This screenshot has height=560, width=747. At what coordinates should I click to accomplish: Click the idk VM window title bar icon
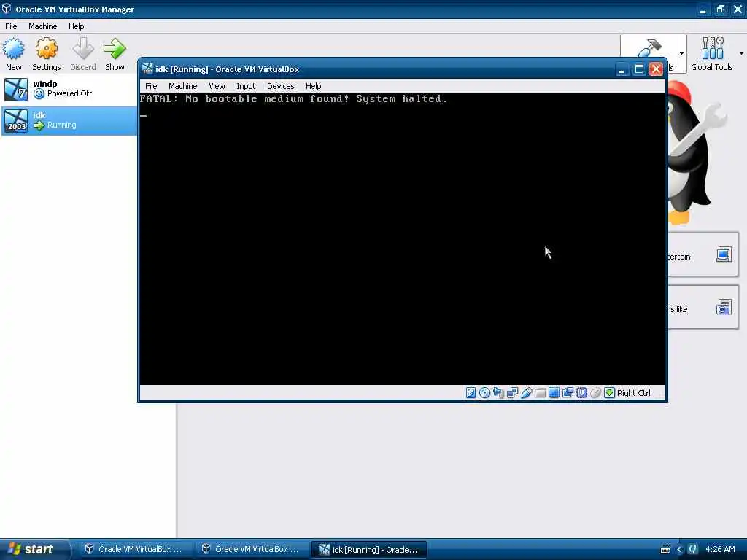147,69
